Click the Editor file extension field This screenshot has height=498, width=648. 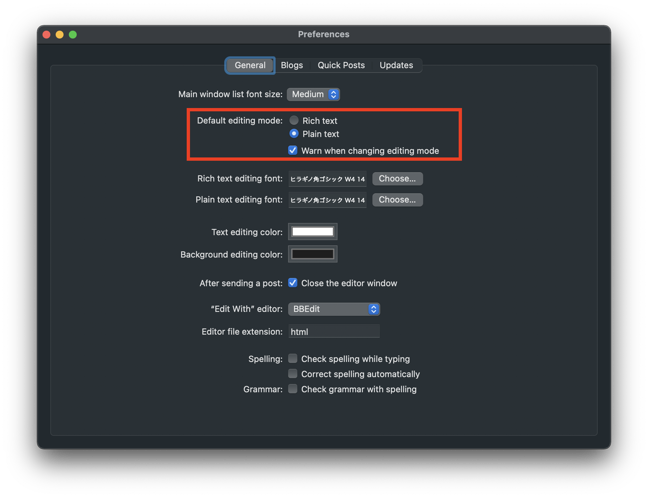[334, 331]
